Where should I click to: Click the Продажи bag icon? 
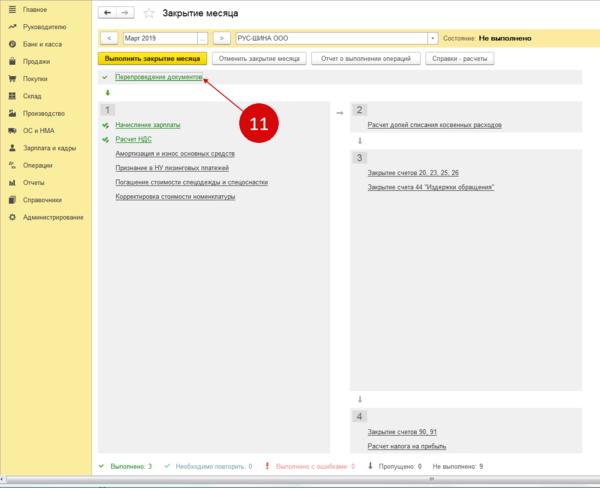coord(12,61)
